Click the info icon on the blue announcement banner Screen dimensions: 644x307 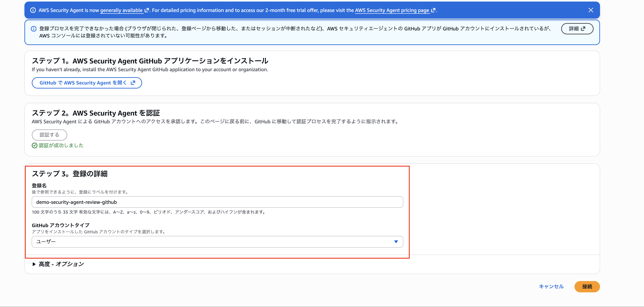click(x=33, y=10)
